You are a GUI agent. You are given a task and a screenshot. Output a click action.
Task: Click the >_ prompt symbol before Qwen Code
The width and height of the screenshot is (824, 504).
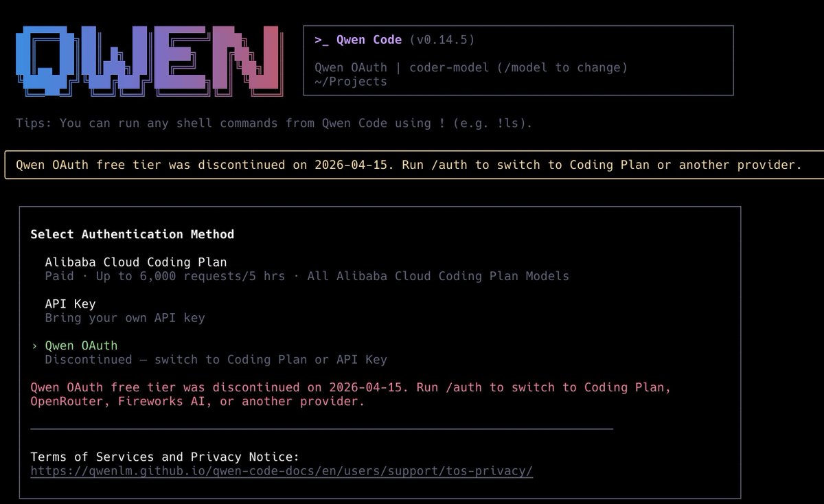[321, 40]
